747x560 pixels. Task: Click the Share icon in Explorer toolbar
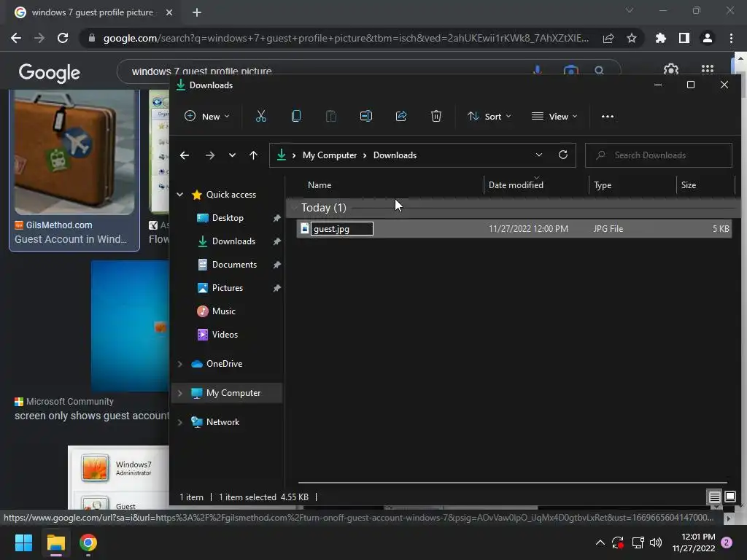click(x=401, y=116)
